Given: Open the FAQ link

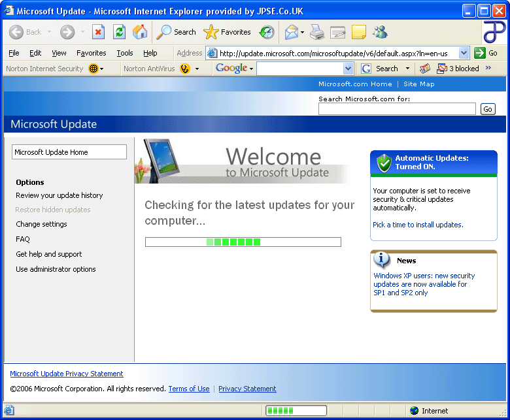Looking at the screenshot, I should click(23, 240).
